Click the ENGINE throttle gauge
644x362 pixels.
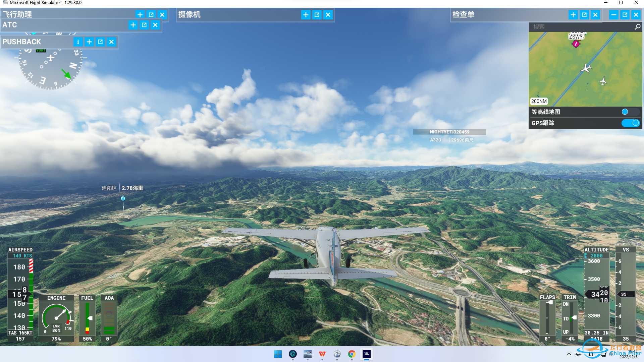point(56,318)
